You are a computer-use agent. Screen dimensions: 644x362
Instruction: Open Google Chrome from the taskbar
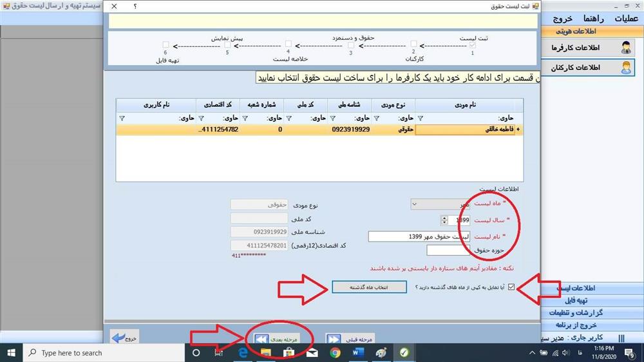(x=335, y=353)
